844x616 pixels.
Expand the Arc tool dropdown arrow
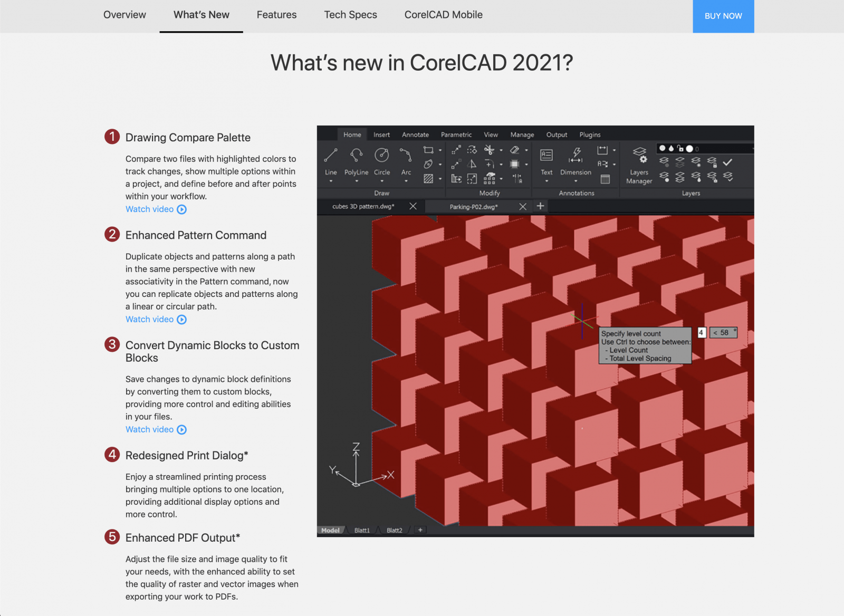[x=406, y=181]
